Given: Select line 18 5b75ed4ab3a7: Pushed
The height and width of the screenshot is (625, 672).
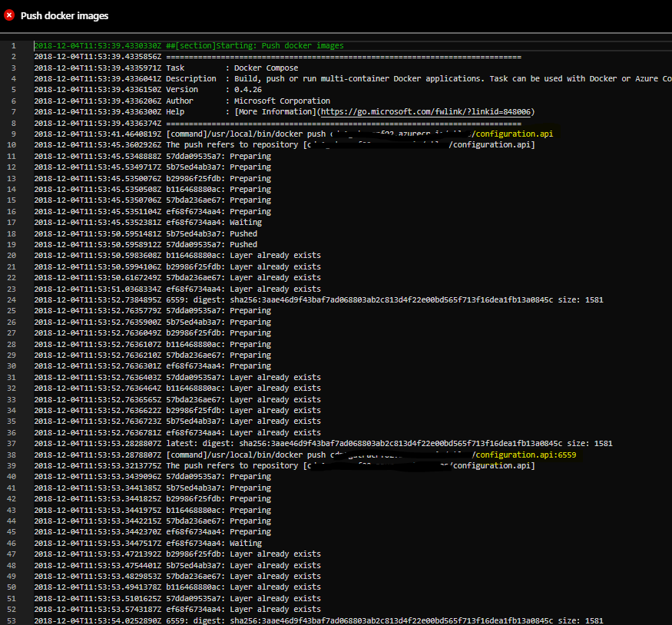Looking at the screenshot, I should (146, 233).
